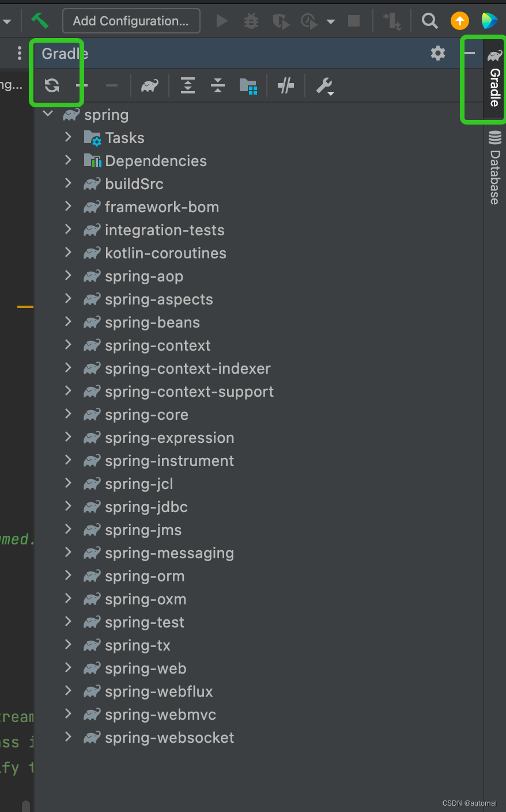This screenshot has height=812, width=506.
Task: Reload all Gradle projects
Action: (52, 86)
